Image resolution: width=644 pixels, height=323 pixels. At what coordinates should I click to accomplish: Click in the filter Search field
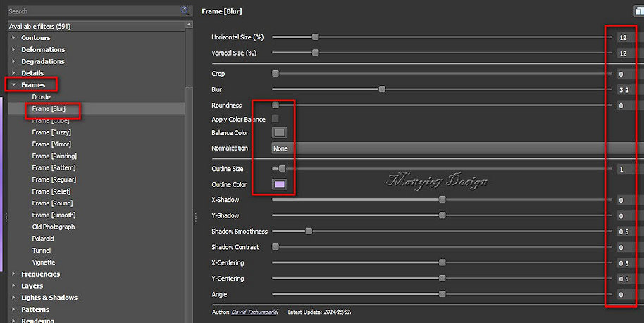(x=92, y=11)
